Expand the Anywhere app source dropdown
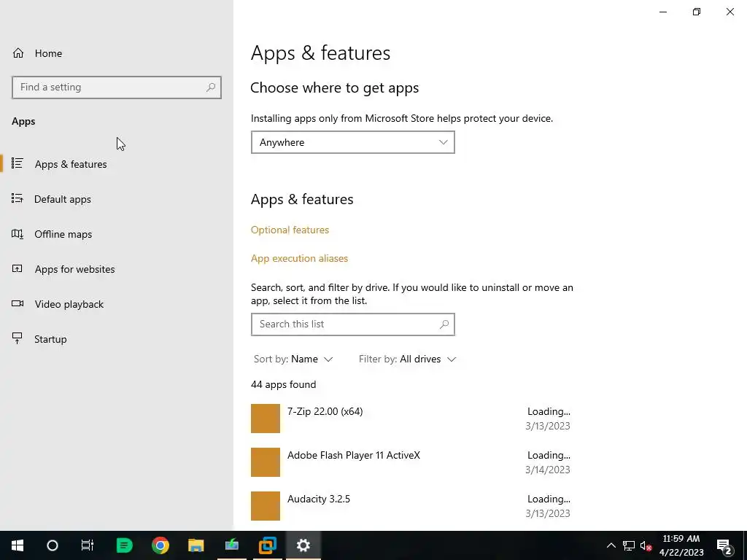The height and width of the screenshot is (560, 747). [x=352, y=142]
